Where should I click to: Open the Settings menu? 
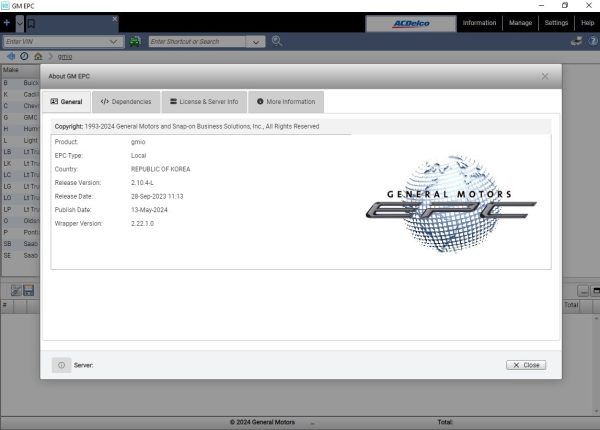(556, 23)
